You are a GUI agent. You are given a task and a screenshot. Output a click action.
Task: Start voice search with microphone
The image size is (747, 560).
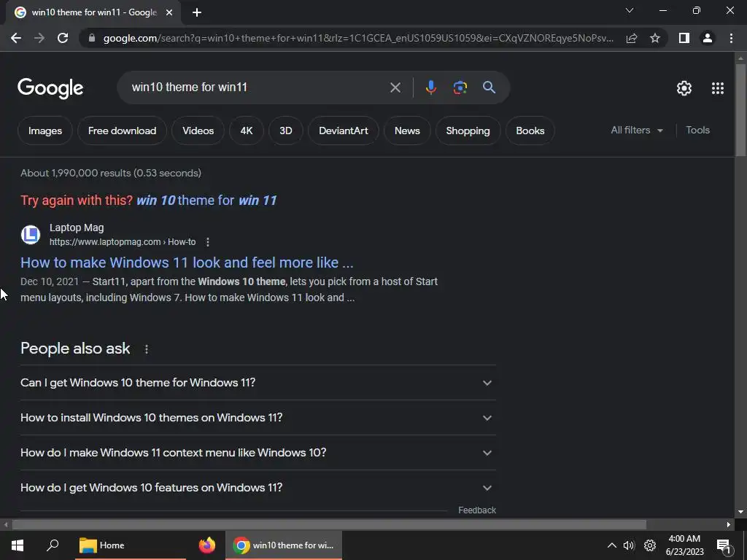tap(430, 87)
